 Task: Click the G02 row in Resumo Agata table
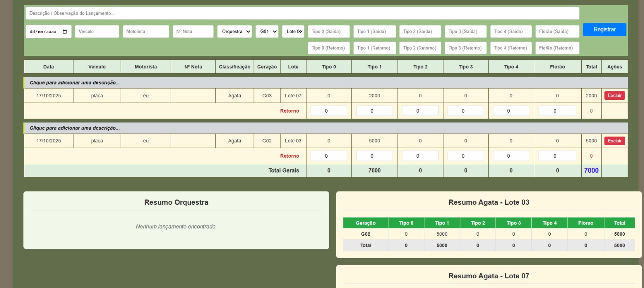[x=489, y=234]
